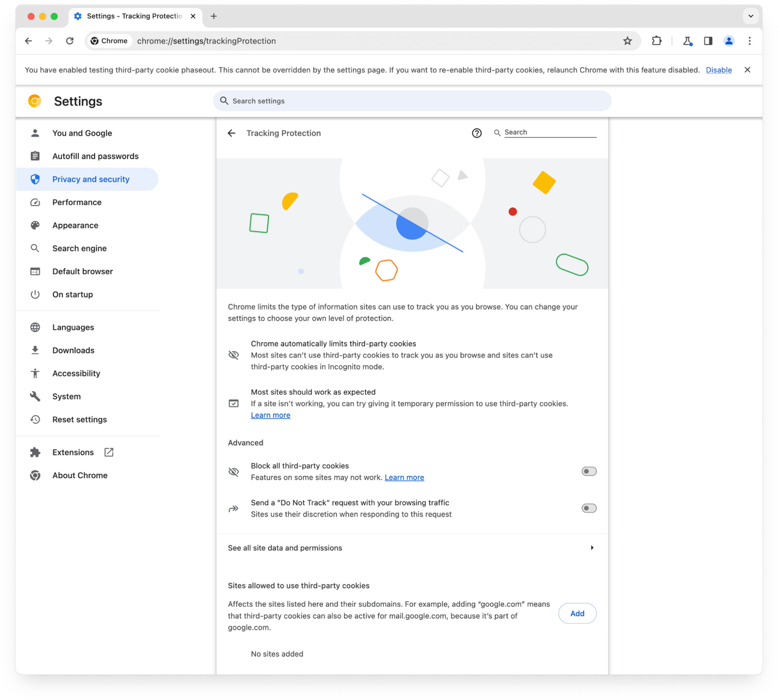This screenshot has height=700, width=778.
Task: Click the back arrow on Tracking Protection
Action: tap(233, 132)
